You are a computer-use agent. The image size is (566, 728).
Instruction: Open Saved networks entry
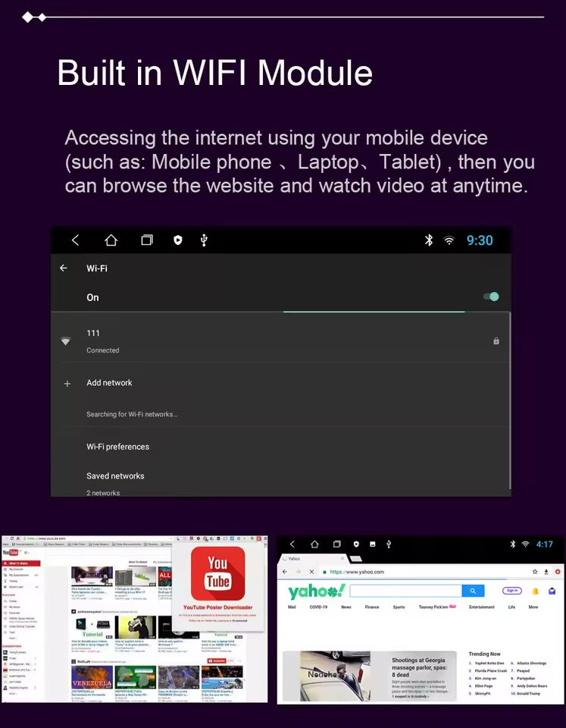115,476
